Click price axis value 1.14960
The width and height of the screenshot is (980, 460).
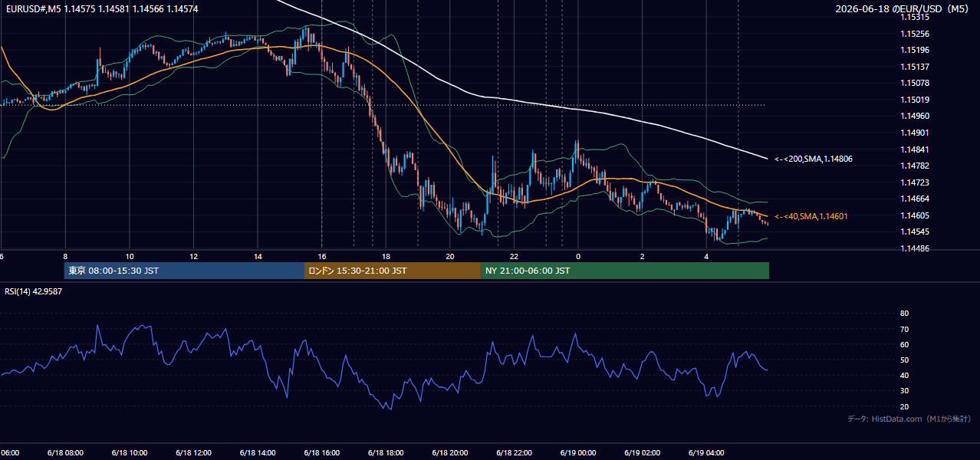[915, 116]
